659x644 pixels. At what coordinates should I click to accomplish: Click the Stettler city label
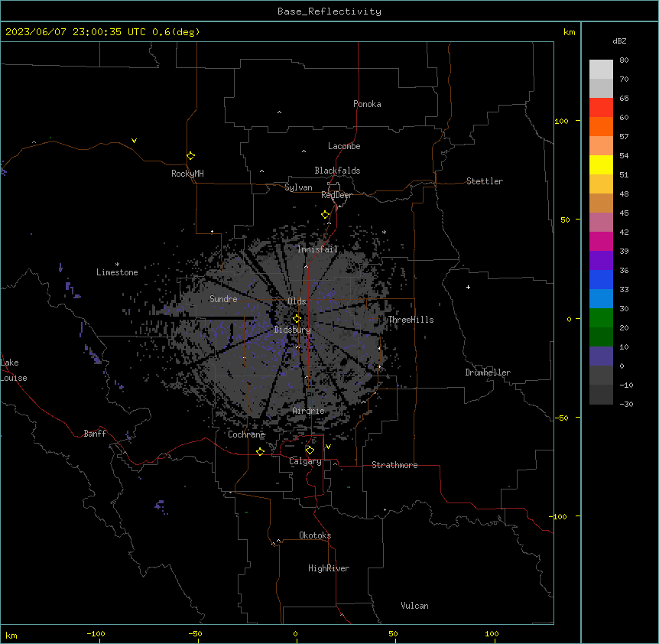point(485,181)
